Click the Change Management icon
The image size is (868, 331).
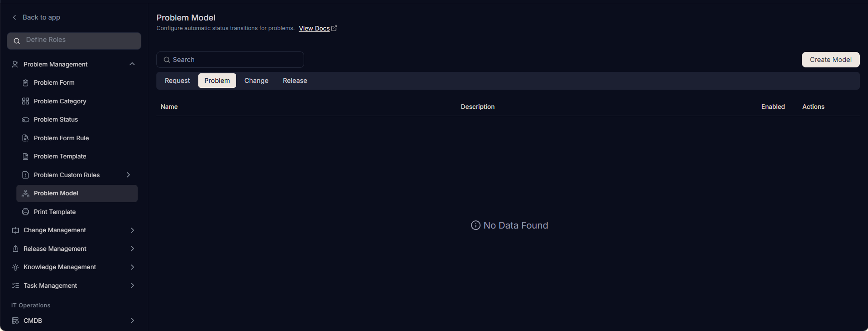tap(15, 230)
